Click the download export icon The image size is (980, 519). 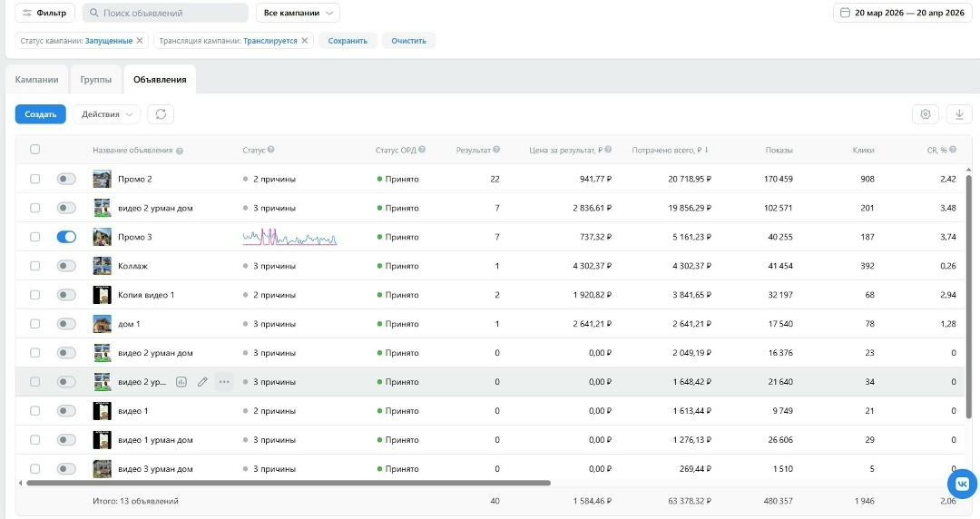[959, 113]
